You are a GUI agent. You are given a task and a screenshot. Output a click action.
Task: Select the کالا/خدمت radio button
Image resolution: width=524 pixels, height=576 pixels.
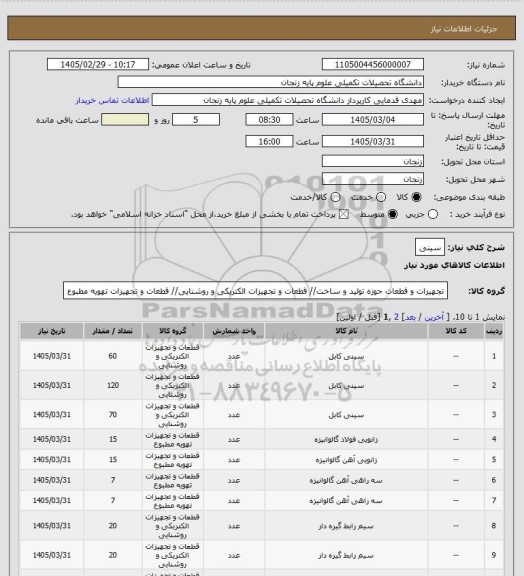335,197
